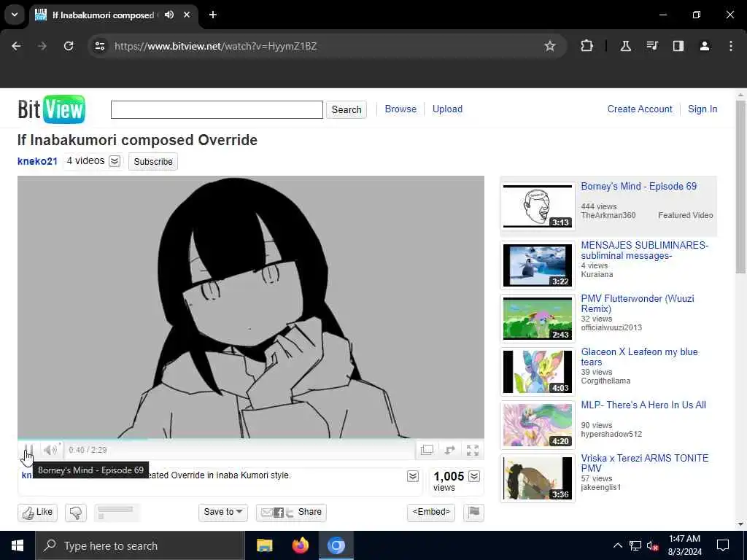
Task: Focus the BitView search field
Action: (217, 109)
